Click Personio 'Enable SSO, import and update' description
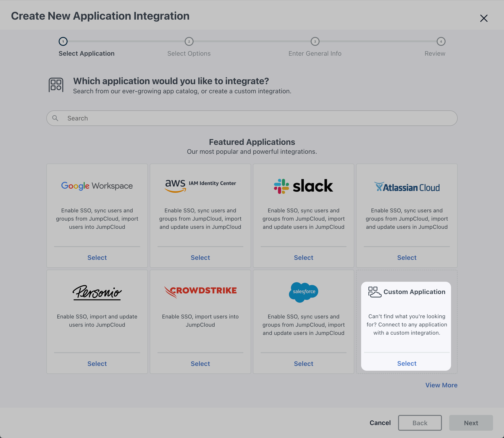The image size is (504, 438). [x=97, y=321]
